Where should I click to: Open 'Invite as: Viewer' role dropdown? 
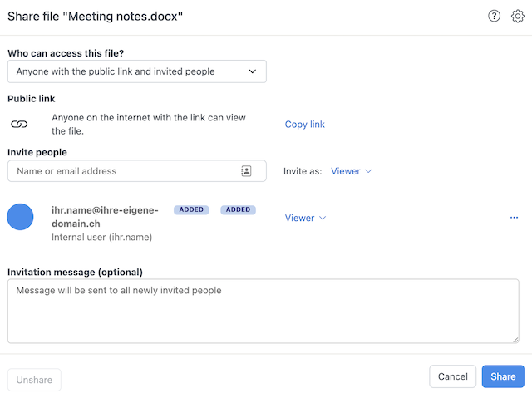351,171
